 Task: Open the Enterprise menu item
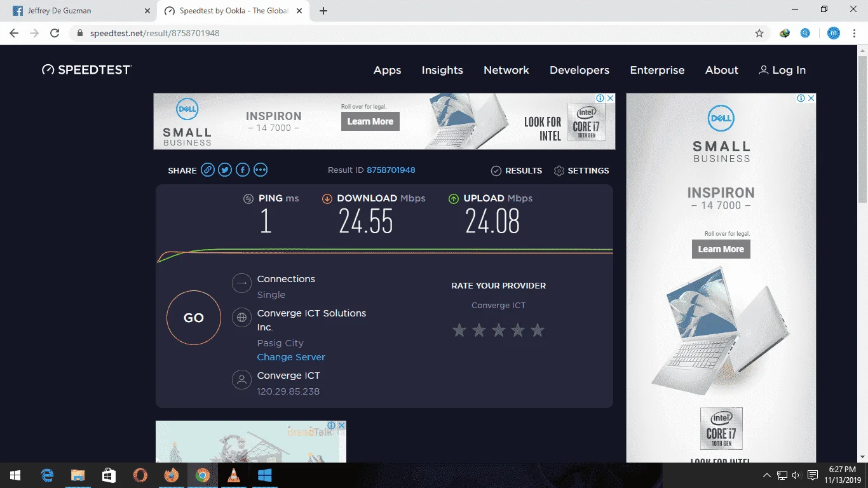pos(657,71)
